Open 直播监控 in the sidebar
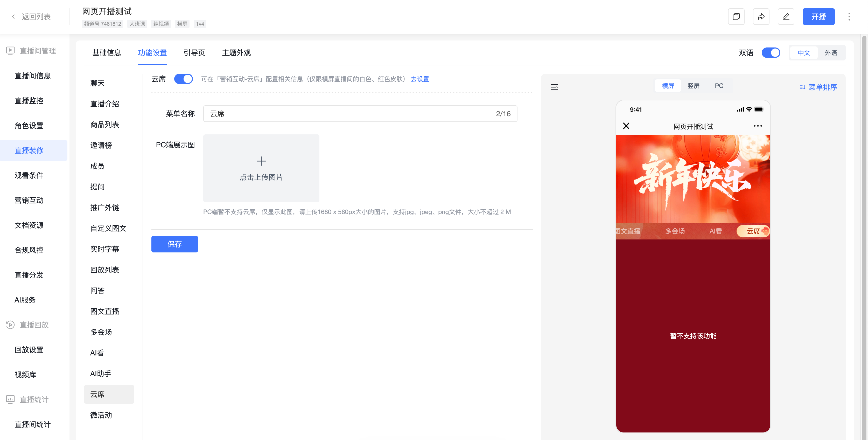 [x=29, y=100]
